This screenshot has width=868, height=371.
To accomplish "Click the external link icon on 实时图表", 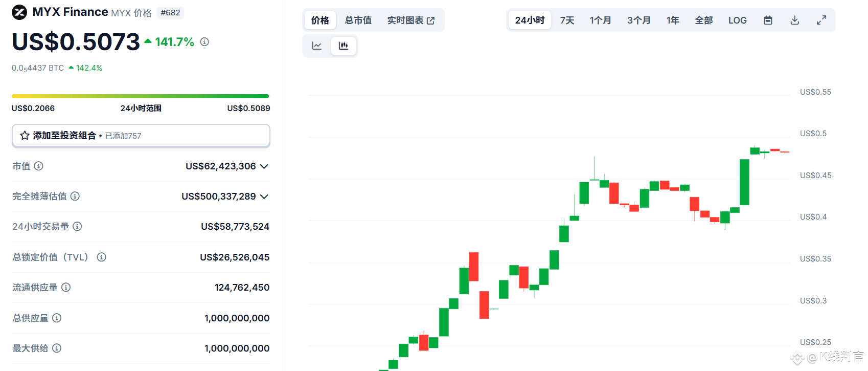I will coord(431,20).
